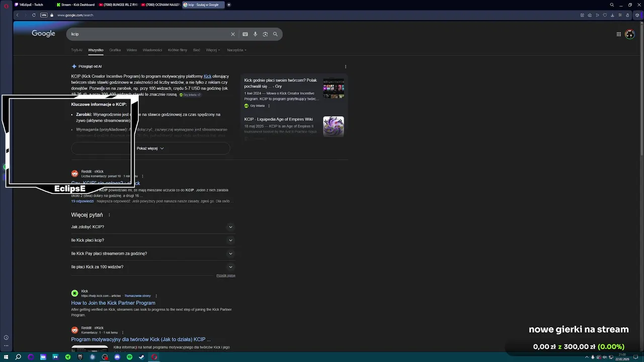644x362 pixels.
Task: Click the edit page snapshot icon
Action: point(583,15)
